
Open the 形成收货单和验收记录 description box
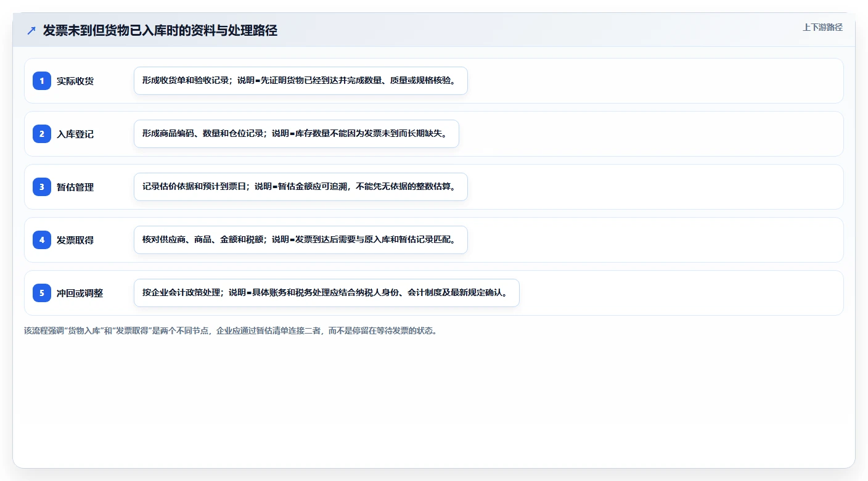coord(301,81)
